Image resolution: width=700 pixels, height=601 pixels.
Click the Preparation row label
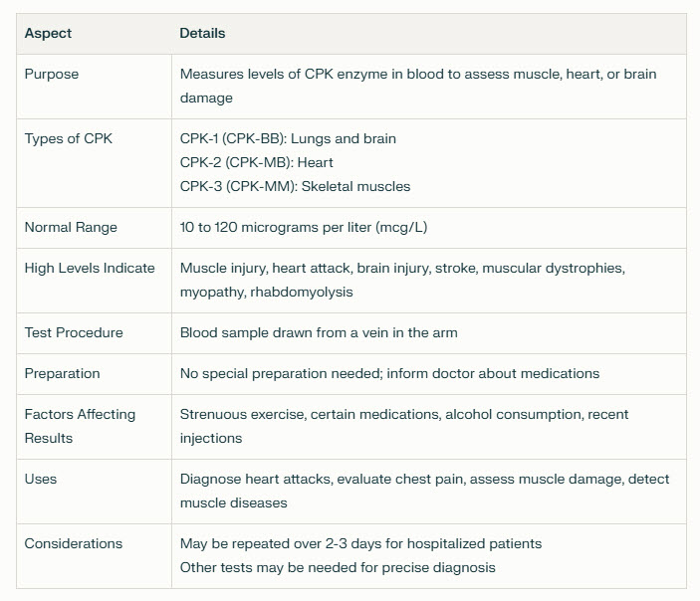point(62,374)
